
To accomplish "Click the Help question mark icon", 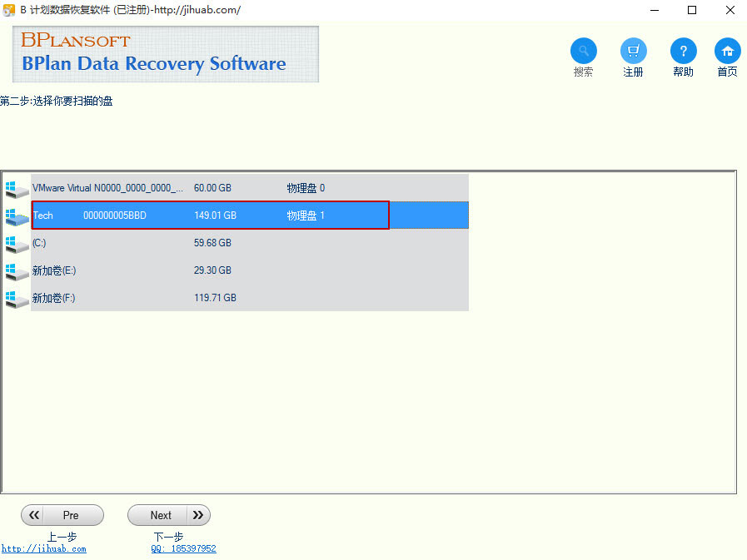I will [683, 51].
